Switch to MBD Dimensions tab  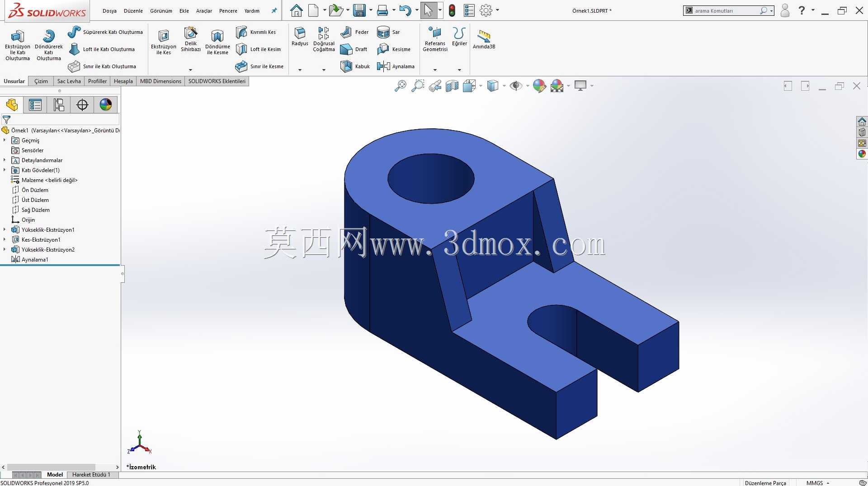pos(160,81)
